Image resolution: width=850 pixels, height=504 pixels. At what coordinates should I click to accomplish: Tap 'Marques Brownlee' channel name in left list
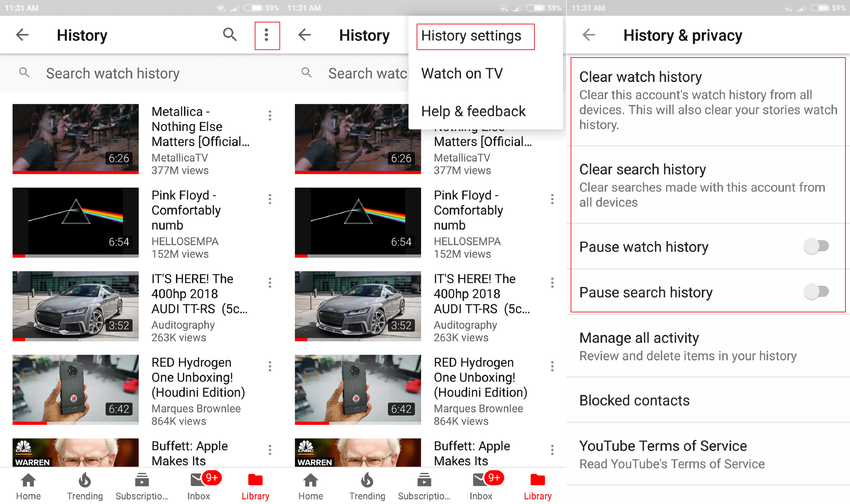(196, 408)
